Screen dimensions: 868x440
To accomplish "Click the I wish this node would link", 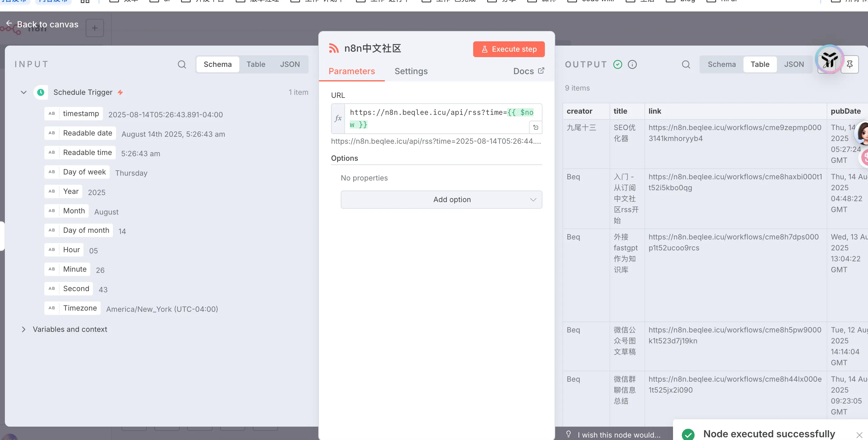I will coord(619,435).
